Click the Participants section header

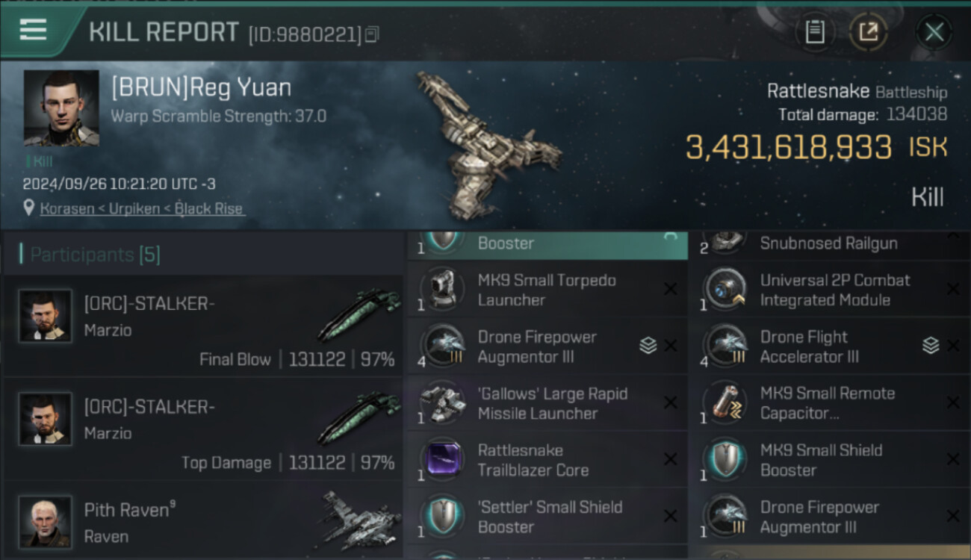pos(90,255)
